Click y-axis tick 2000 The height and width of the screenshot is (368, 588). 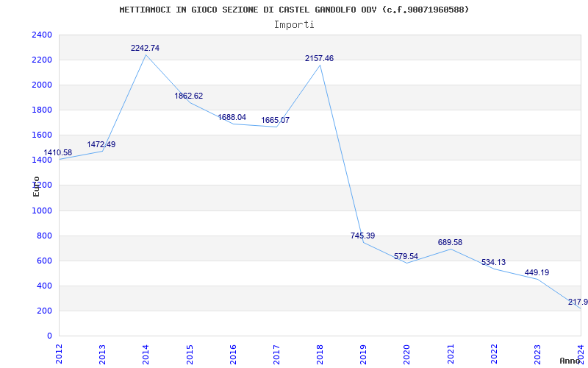42,85
